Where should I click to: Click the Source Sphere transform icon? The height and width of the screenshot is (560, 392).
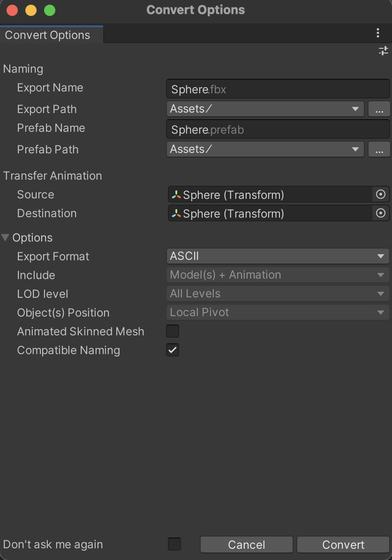click(x=176, y=195)
